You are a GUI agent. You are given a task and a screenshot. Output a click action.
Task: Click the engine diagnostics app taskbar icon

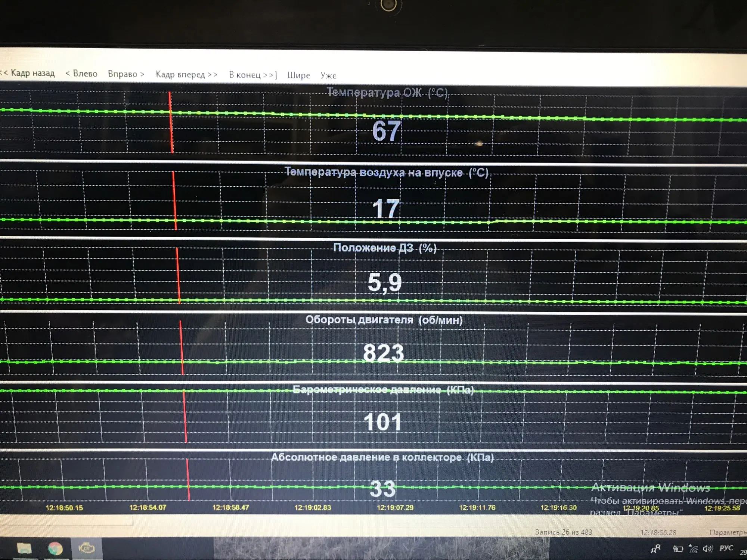click(x=86, y=548)
